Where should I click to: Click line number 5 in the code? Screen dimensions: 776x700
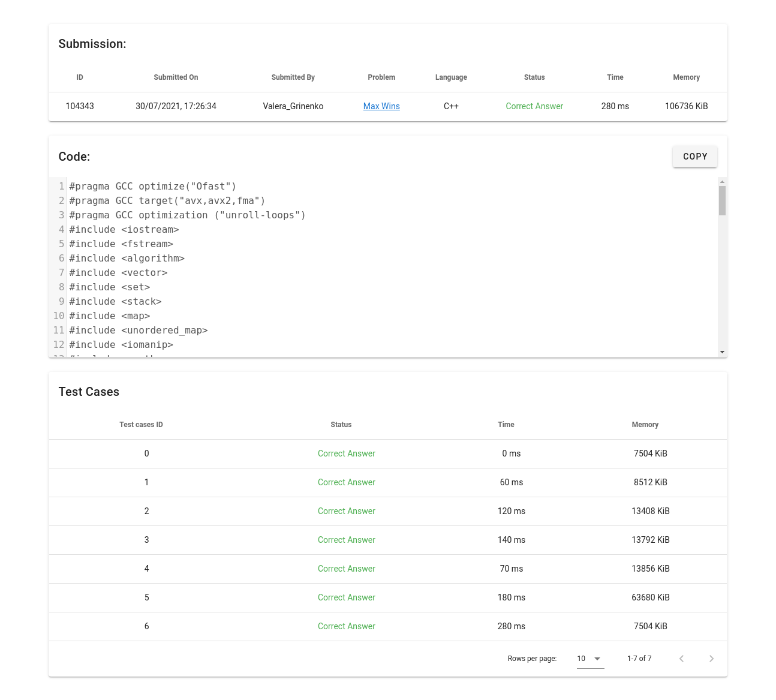[61, 244]
